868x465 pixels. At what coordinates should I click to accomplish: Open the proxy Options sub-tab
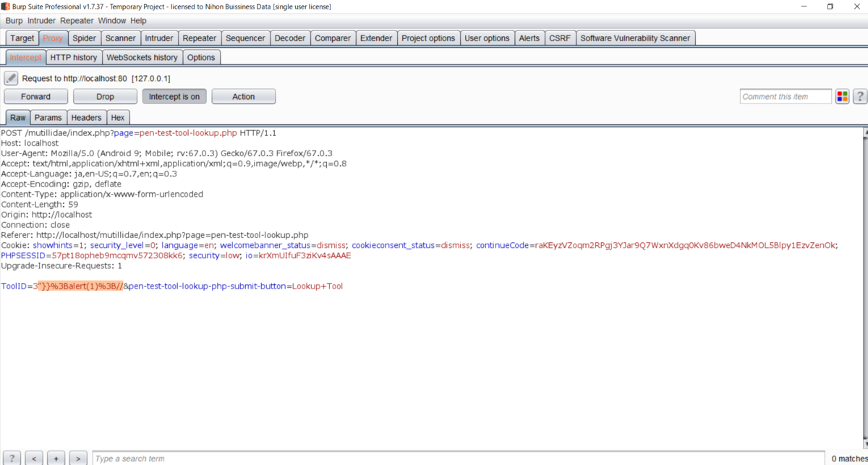point(201,57)
